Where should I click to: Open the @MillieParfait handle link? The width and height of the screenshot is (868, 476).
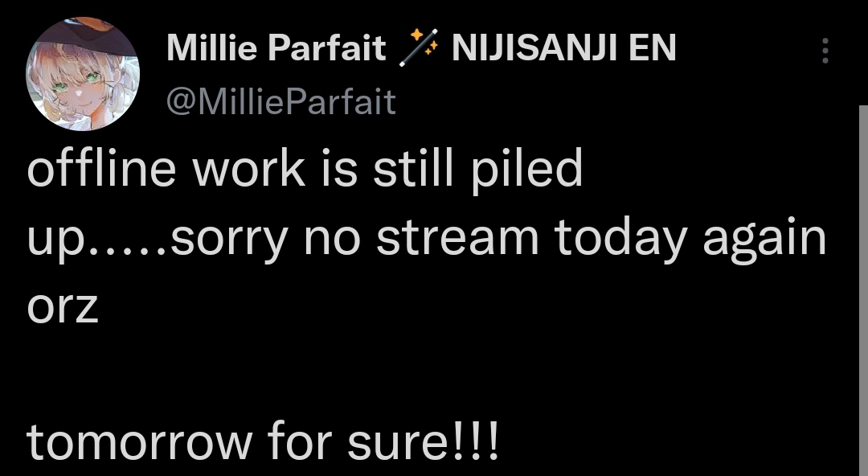281,101
